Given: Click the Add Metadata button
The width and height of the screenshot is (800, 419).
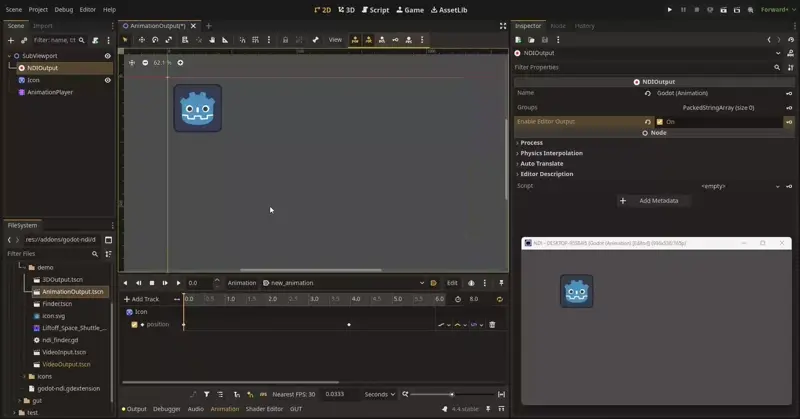Looking at the screenshot, I should coord(654,201).
